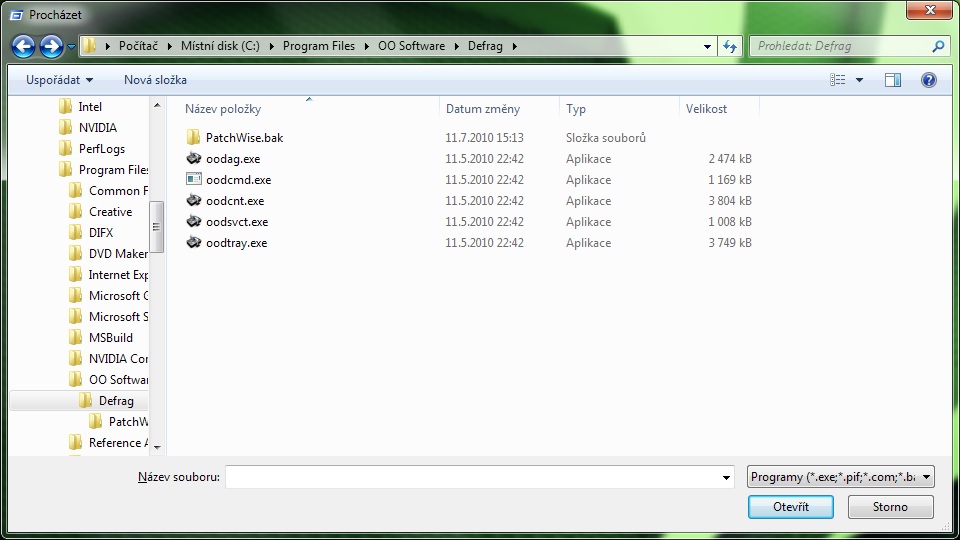
Task: Focus the Název souboru input field
Action: [x=471, y=477]
